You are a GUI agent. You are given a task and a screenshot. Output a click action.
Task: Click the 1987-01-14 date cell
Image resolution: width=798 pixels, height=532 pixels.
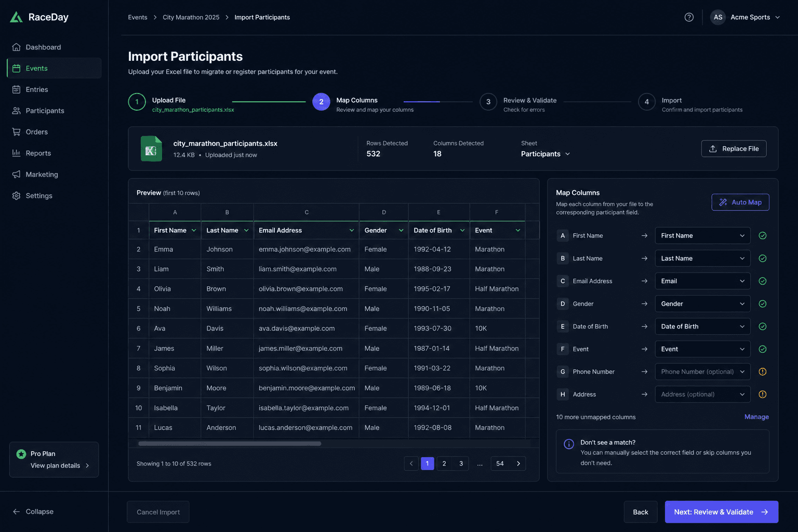pyautogui.click(x=439, y=349)
